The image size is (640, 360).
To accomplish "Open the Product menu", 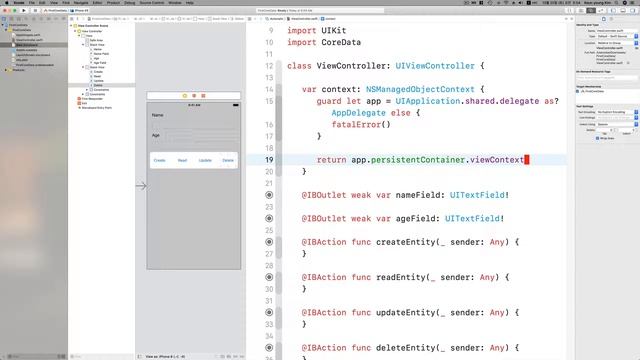I will (x=113, y=2).
